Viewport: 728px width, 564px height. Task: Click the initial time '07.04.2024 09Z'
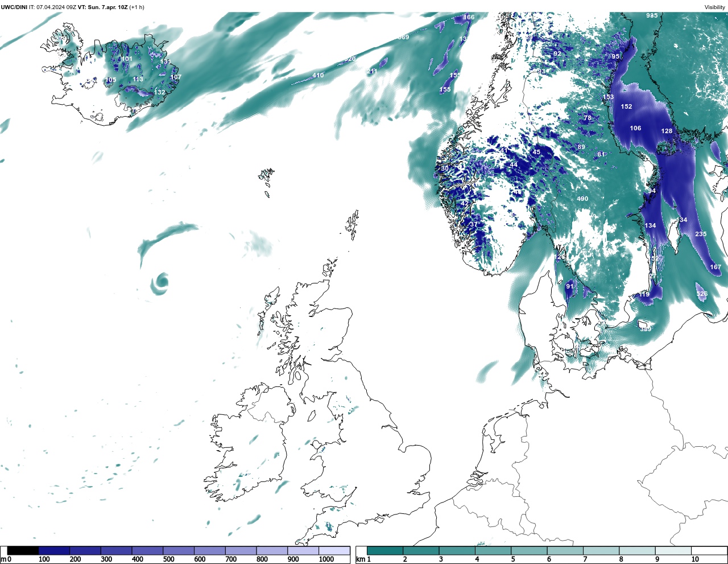[x=56, y=7]
